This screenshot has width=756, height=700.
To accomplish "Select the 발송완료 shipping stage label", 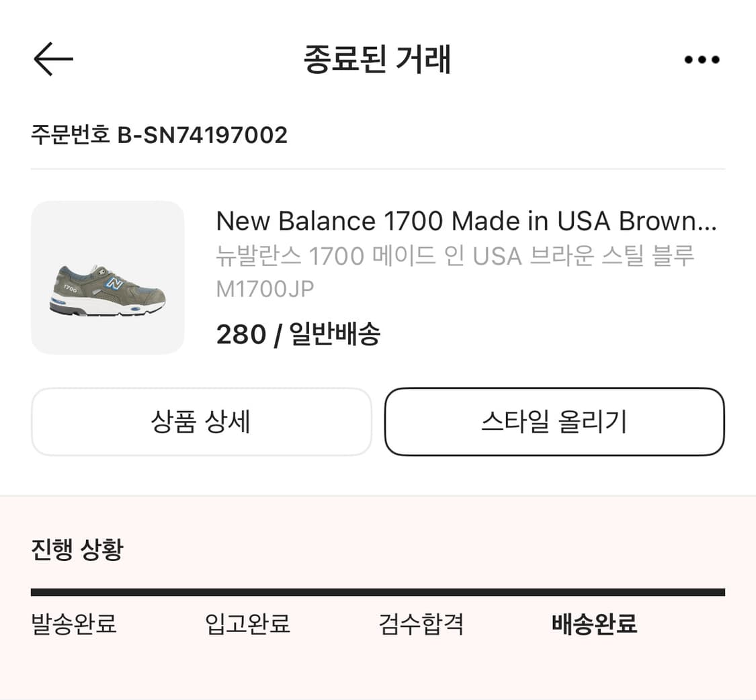I will [x=74, y=625].
